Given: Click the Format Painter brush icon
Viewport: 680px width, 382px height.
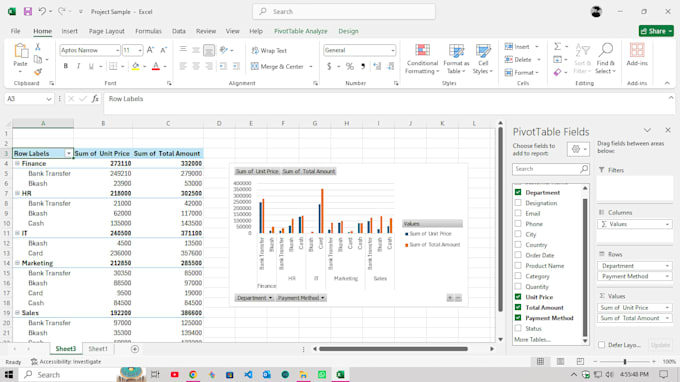Looking at the screenshot, I should [x=38, y=72].
